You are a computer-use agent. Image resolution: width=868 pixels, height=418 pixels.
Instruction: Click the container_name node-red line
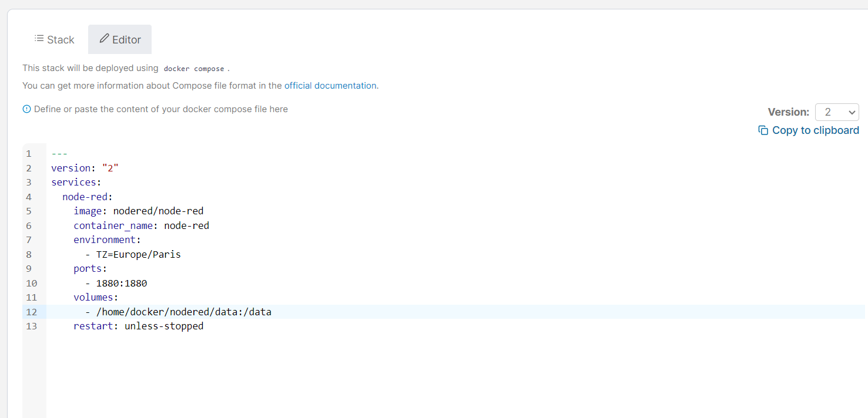click(x=141, y=225)
